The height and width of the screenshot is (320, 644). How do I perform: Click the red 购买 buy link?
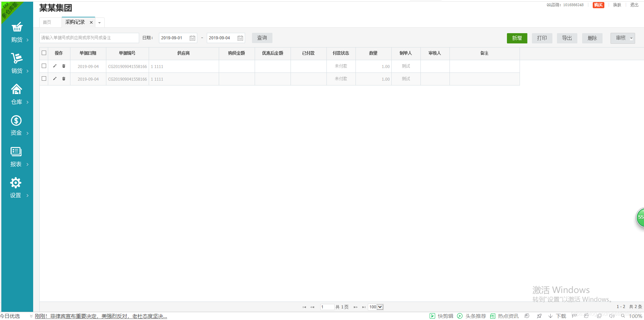pyautogui.click(x=598, y=5)
